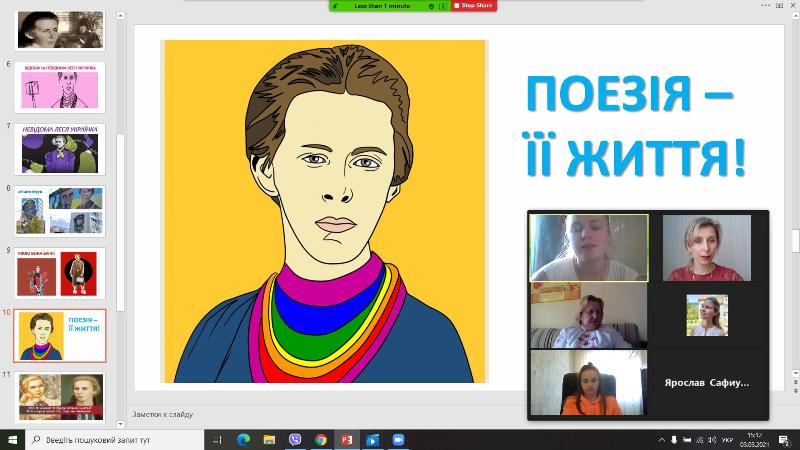Open the Windows Start menu

[11, 440]
